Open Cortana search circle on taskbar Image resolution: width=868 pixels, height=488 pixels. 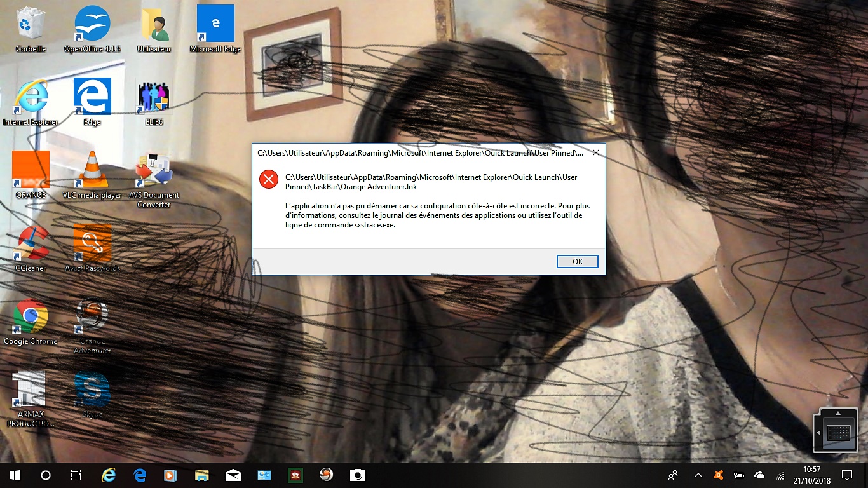coord(46,475)
